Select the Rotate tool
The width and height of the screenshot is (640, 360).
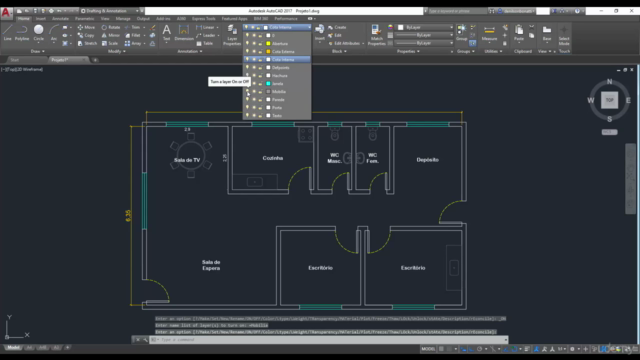point(111,27)
